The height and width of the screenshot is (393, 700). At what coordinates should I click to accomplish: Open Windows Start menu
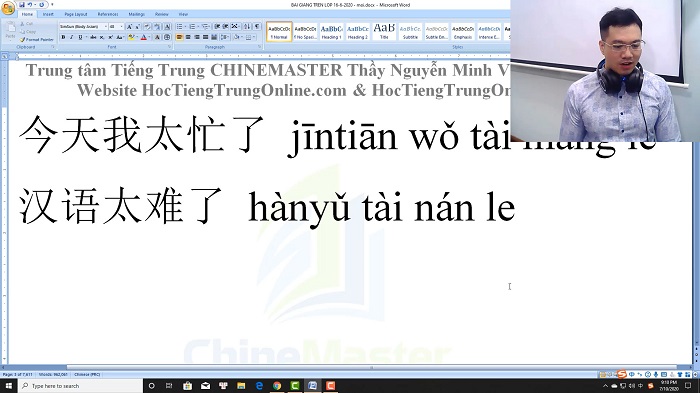[8, 385]
